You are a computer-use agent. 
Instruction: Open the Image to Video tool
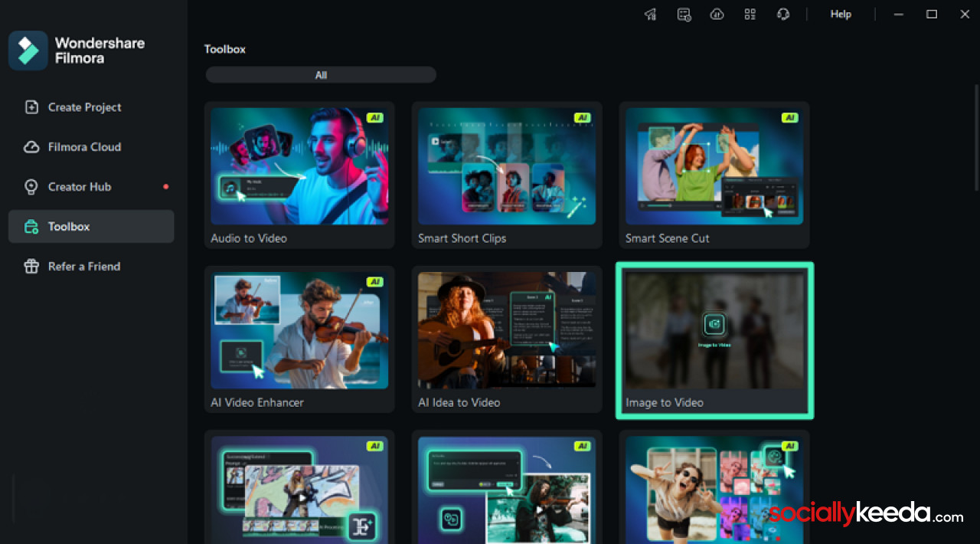point(714,341)
